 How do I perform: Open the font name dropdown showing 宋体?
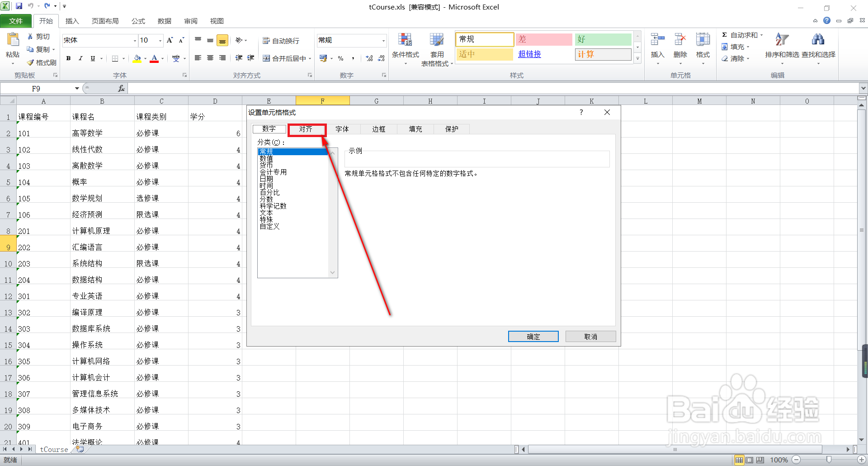[134, 41]
